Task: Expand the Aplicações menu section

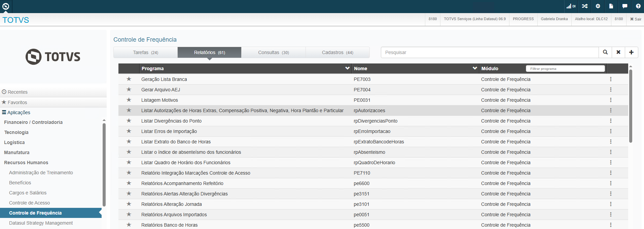Action: pos(16,112)
